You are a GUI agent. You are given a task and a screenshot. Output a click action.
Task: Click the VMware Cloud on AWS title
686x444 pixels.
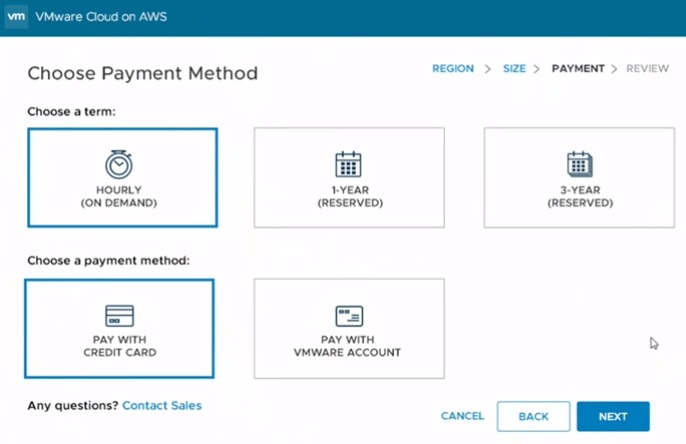[x=101, y=17]
